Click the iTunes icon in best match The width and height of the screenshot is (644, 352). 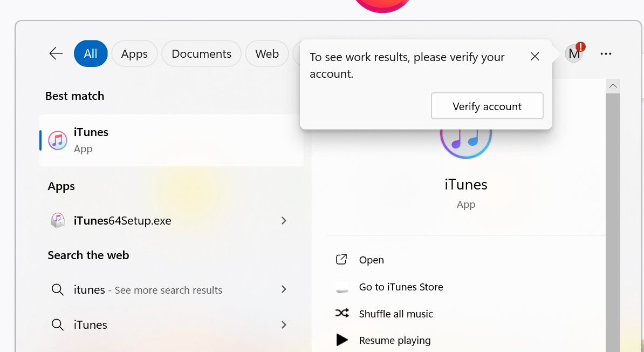point(58,140)
